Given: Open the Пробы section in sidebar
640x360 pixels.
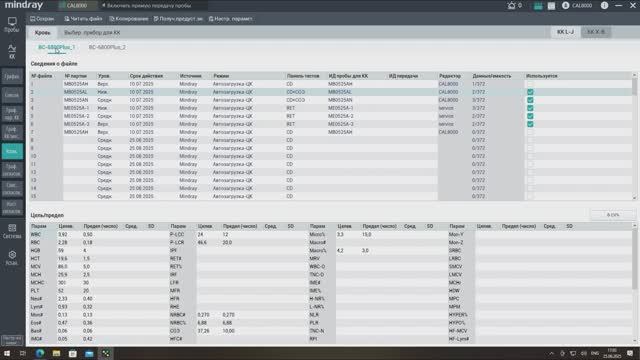Looking at the screenshot, I should (x=12, y=24).
